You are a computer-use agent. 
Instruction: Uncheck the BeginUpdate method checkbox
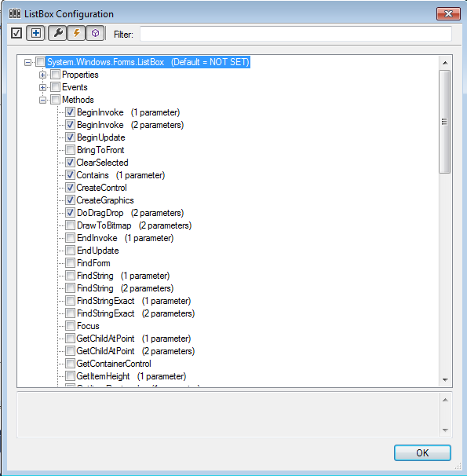[70, 137]
